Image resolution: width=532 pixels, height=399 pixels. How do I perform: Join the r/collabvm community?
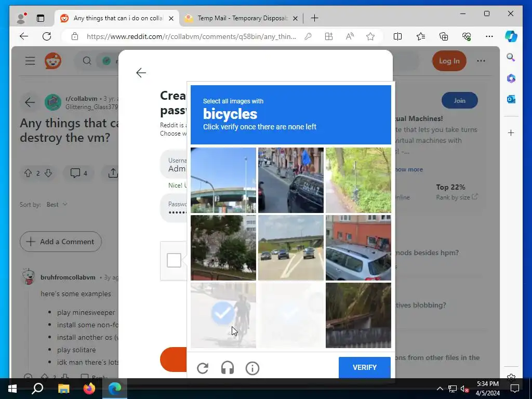pos(460,100)
